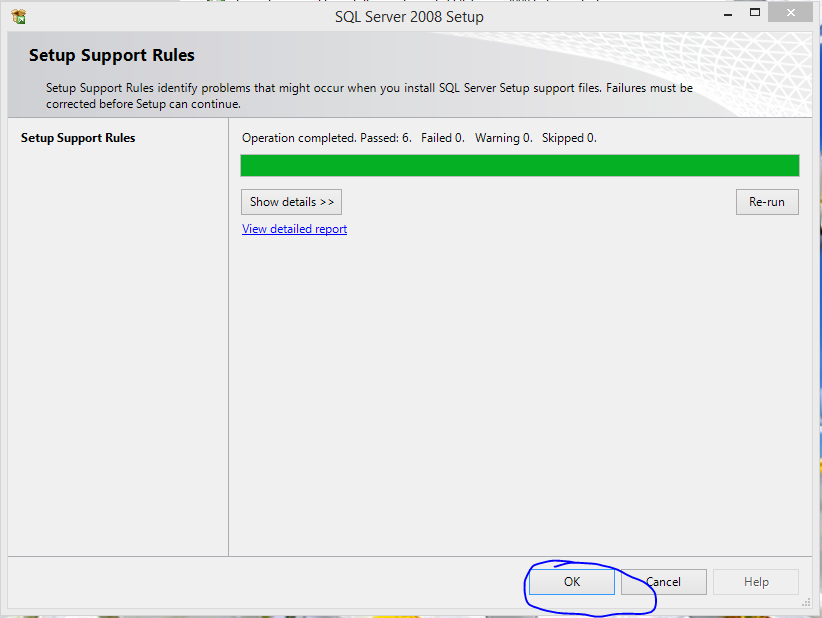Click the SQL Server 2008 Setup title text
Screen dimensions: 822x618
pyautogui.click(x=409, y=17)
